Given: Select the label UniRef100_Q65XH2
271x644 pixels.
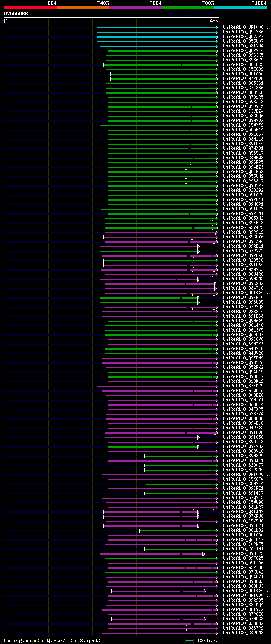Looking at the screenshot, I should (243, 218).
